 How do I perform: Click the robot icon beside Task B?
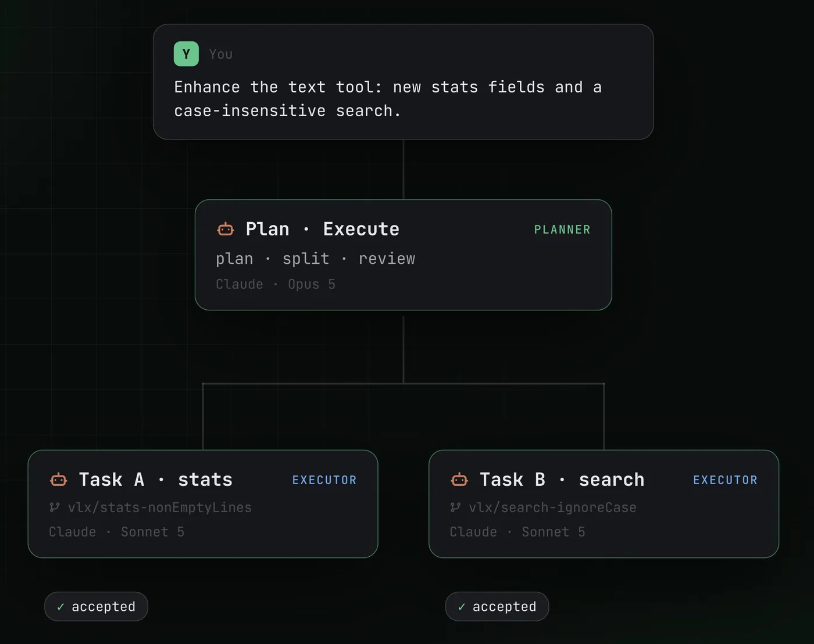pyautogui.click(x=459, y=480)
